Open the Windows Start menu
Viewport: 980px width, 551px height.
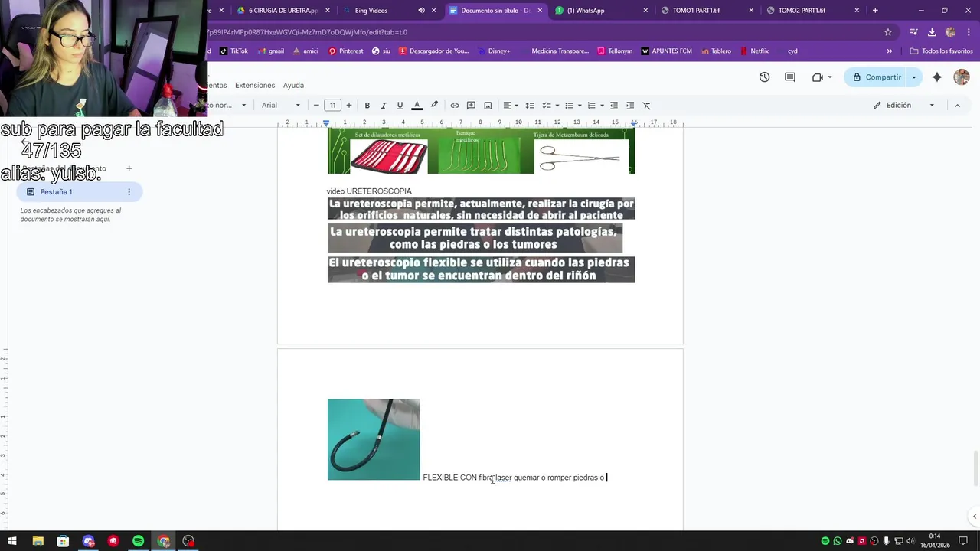pyautogui.click(x=12, y=541)
